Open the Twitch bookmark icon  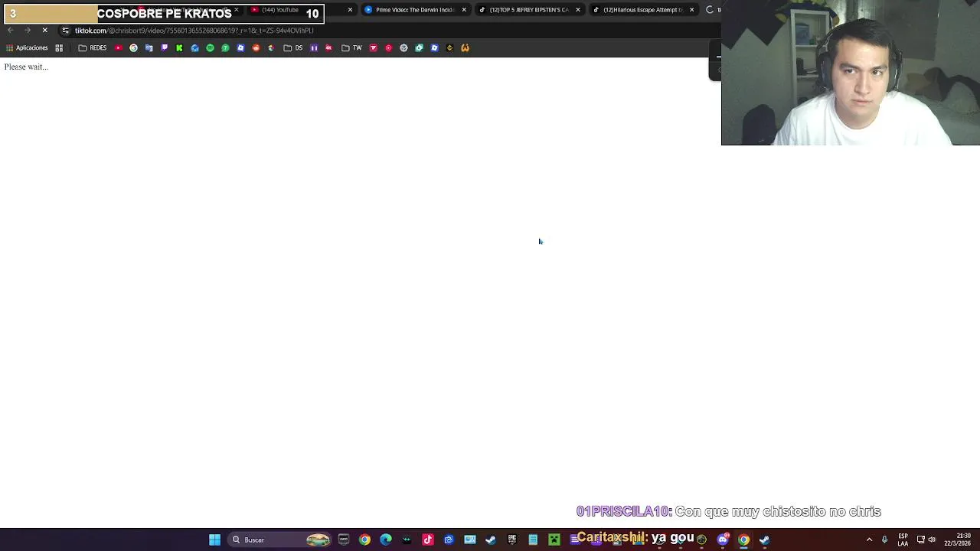click(x=164, y=48)
